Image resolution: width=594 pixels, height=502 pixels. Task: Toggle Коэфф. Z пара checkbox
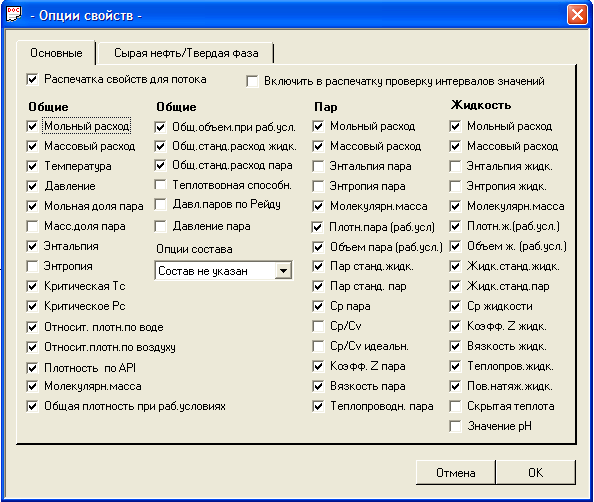tap(319, 366)
